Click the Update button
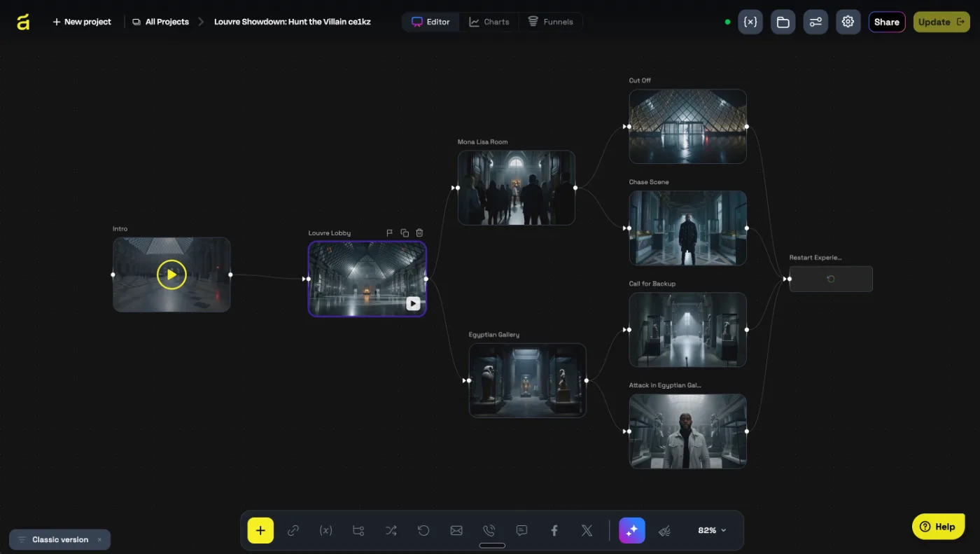 pos(941,22)
